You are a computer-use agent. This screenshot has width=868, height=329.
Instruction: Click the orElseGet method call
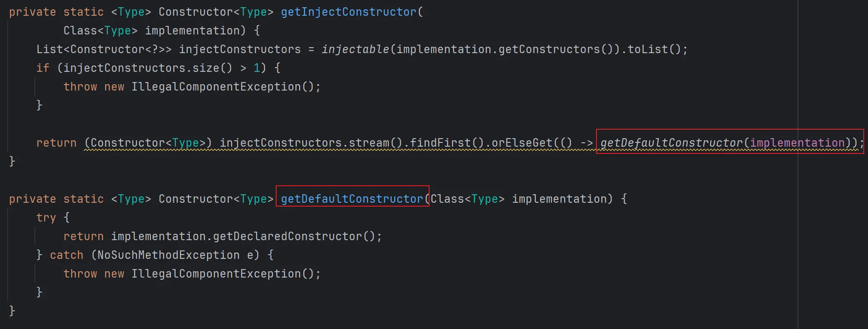coord(522,143)
